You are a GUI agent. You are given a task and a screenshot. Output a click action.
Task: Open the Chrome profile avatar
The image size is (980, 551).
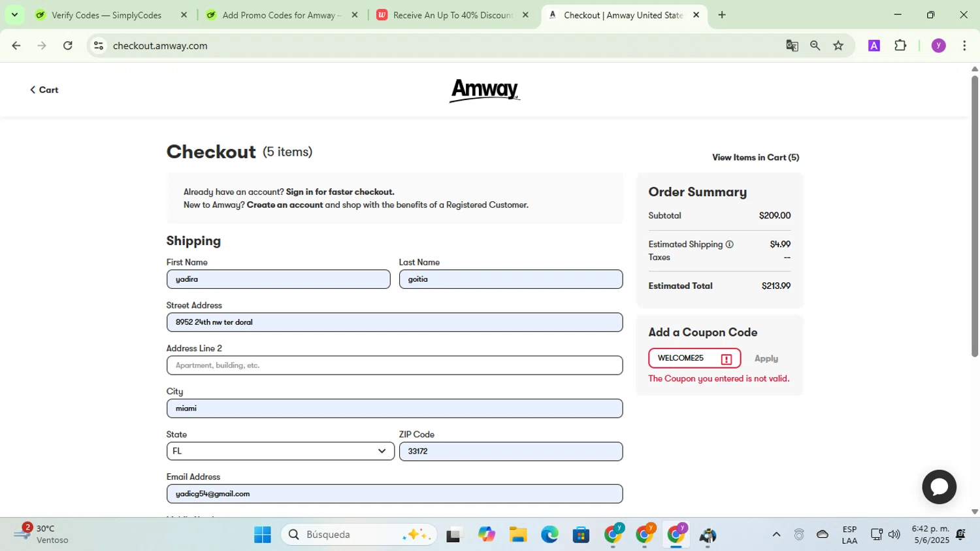[x=939, y=46]
